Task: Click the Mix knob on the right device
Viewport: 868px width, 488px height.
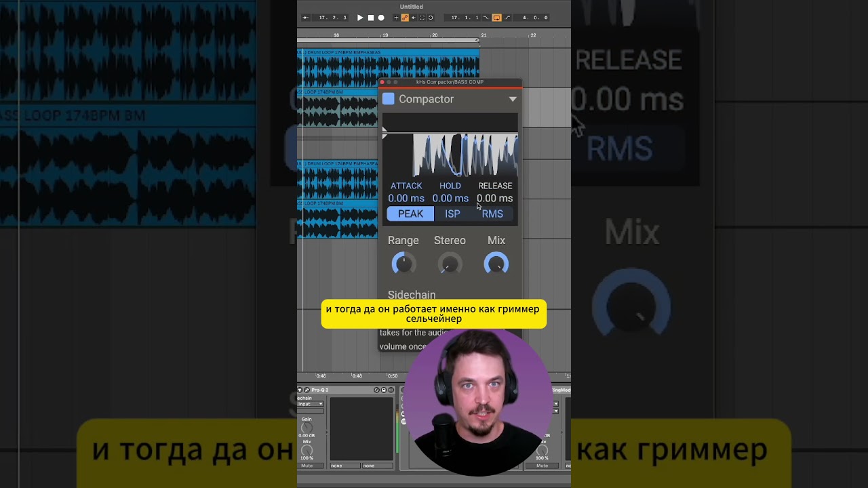Action: coord(542,451)
